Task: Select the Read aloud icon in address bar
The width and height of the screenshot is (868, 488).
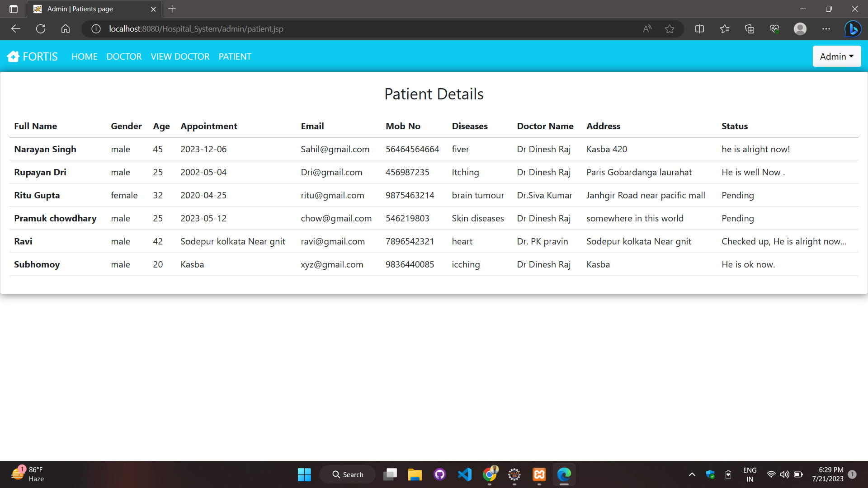Action: (x=647, y=28)
